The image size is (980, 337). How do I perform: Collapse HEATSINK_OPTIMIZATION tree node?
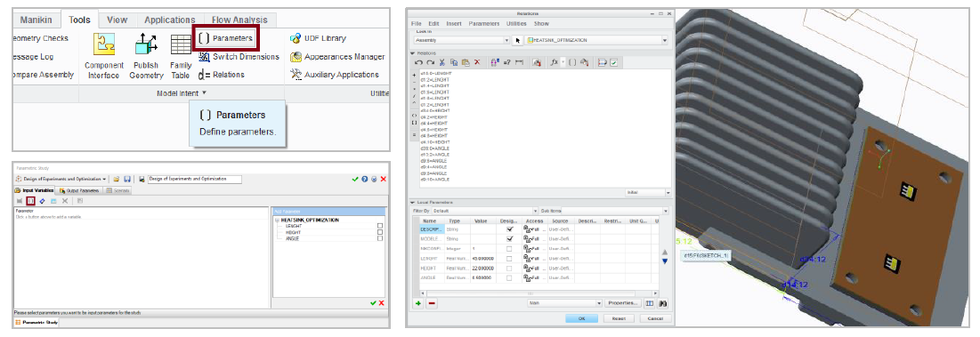pos(277,220)
